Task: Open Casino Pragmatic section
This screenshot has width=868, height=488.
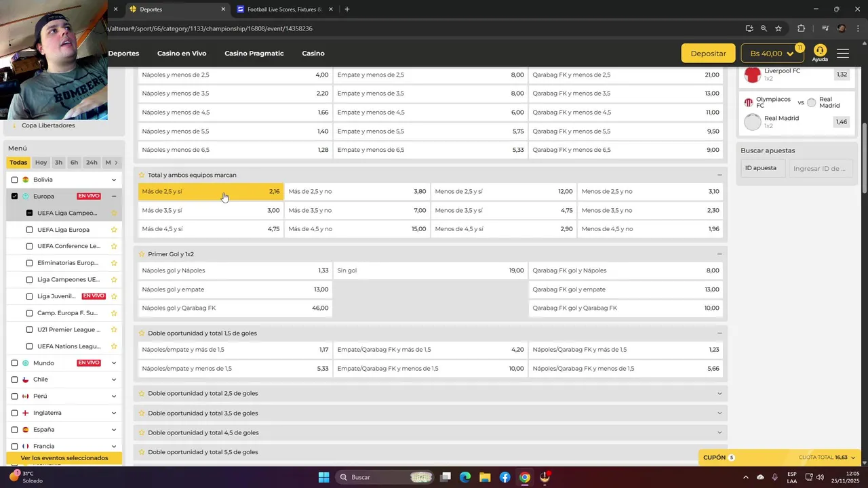Action: click(x=254, y=54)
